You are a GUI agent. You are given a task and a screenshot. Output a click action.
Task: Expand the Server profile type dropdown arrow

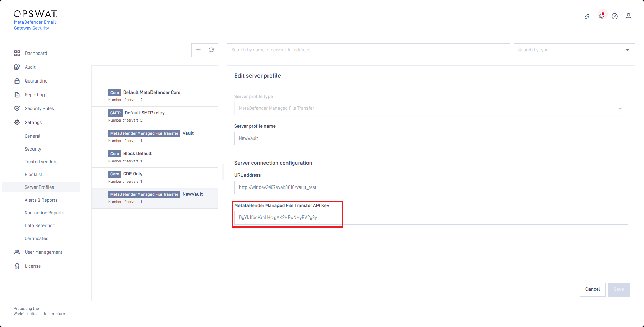pos(620,108)
